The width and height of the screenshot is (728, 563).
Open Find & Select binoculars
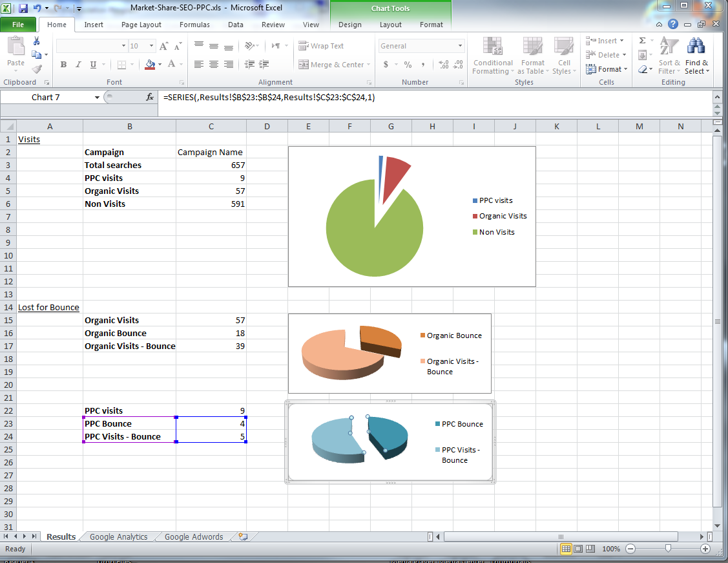click(696, 56)
